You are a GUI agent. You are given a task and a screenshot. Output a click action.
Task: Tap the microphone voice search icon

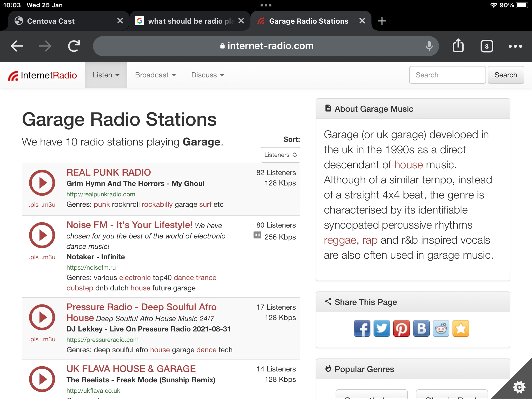coord(429,46)
